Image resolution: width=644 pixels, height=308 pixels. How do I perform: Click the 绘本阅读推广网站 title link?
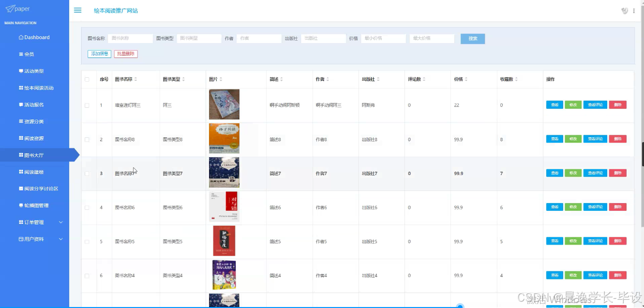[x=116, y=11]
